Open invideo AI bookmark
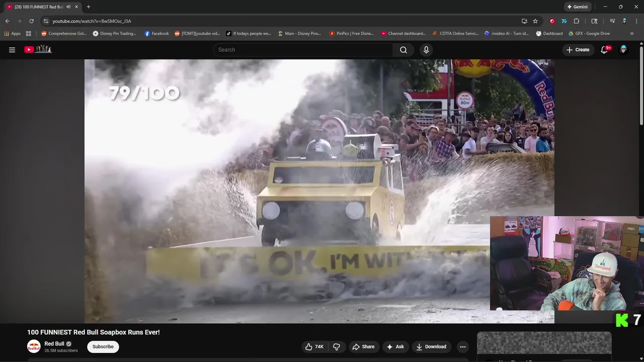This screenshot has height=362, width=644. 507,34
